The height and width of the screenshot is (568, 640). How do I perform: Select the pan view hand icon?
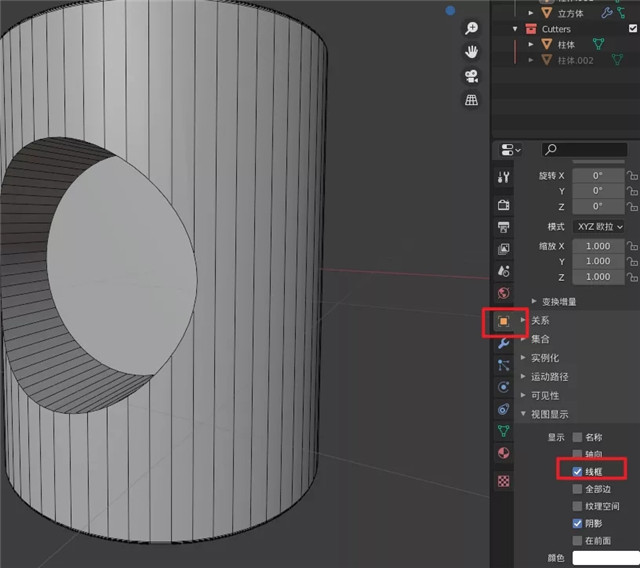[x=470, y=53]
